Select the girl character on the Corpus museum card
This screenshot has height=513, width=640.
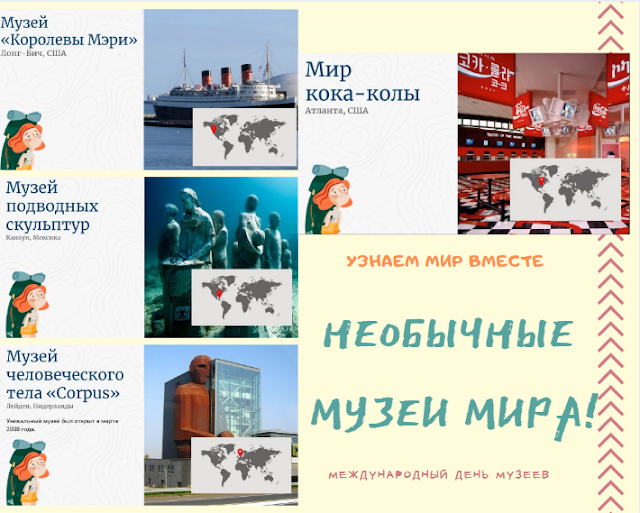[28, 472]
